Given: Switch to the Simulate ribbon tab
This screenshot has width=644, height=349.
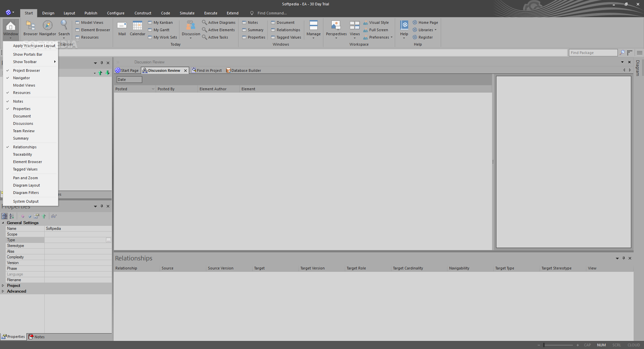Looking at the screenshot, I should (187, 13).
